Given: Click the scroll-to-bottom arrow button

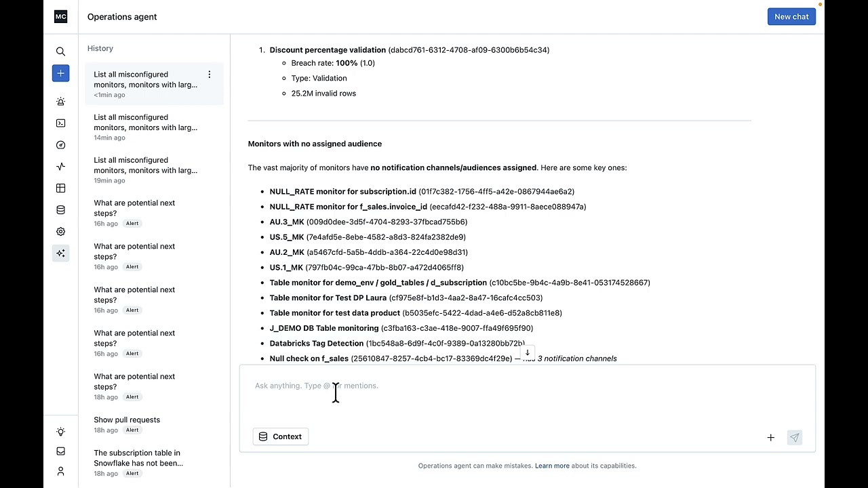Looking at the screenshot, I should [x=527, y=353].
